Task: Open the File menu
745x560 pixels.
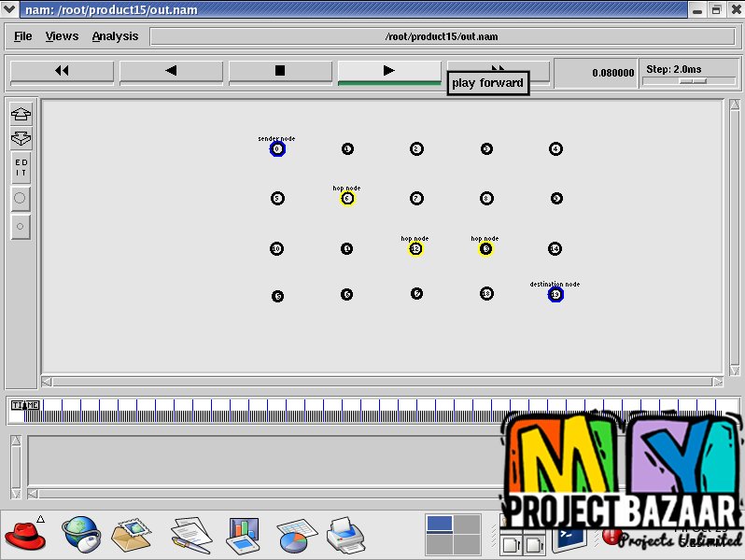Action: 23,36
